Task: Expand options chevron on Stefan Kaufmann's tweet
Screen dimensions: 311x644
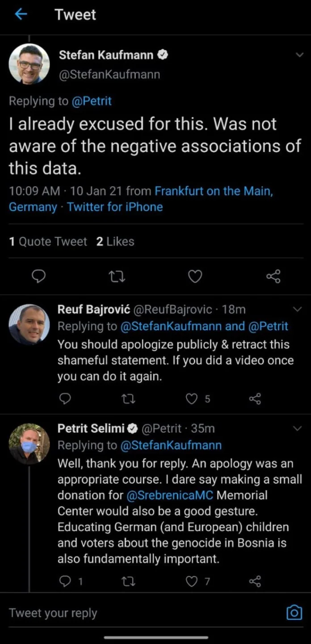Action: click(299, 55)
